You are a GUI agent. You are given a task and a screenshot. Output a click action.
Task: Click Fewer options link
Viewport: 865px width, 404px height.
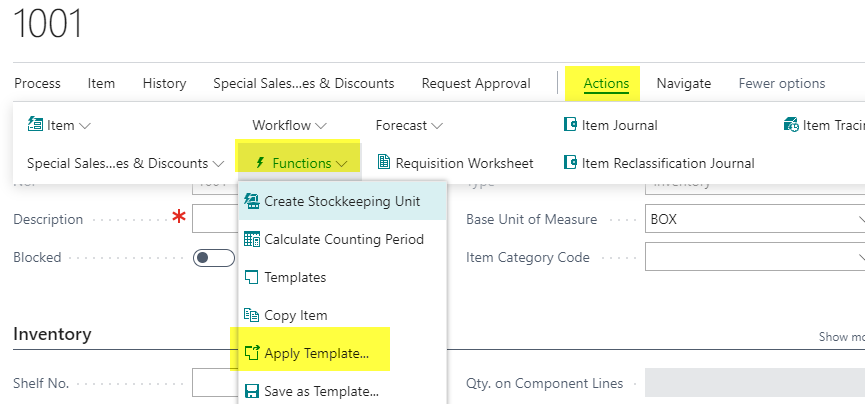(x=782, y=83)
